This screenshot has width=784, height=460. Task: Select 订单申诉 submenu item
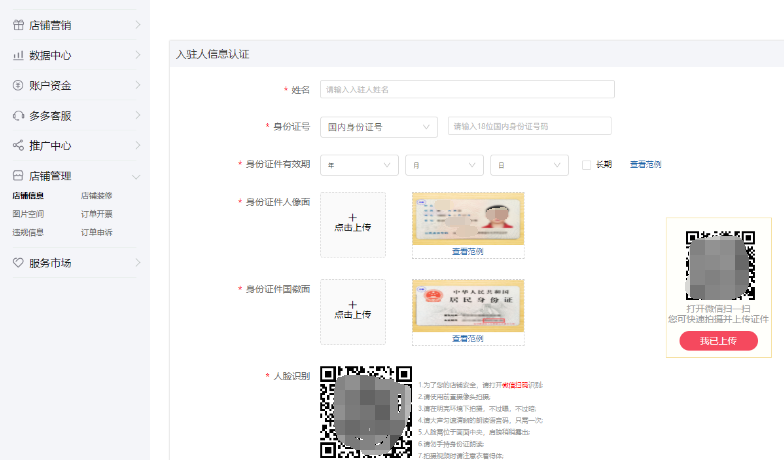(96, 232)
